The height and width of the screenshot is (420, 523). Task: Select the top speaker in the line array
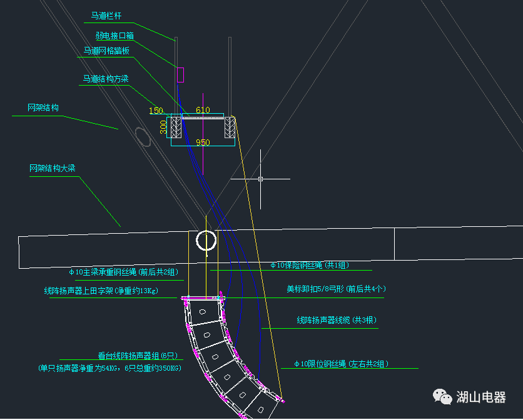[203, 310]
